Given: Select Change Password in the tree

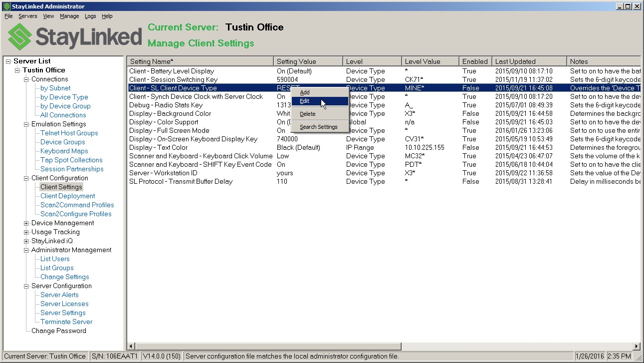Looking at the screenshot, I should point(59,331).
